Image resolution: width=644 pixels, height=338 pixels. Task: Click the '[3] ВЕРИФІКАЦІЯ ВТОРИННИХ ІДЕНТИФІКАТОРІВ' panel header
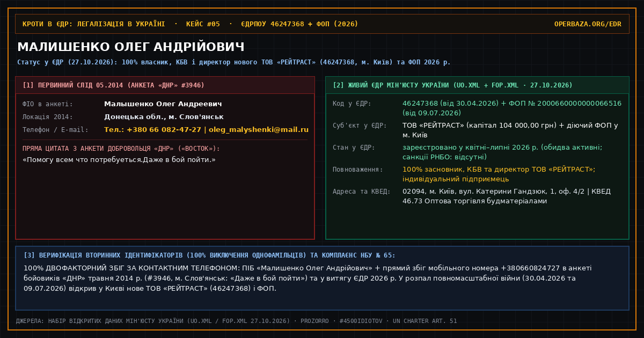[x=210, y=255]
